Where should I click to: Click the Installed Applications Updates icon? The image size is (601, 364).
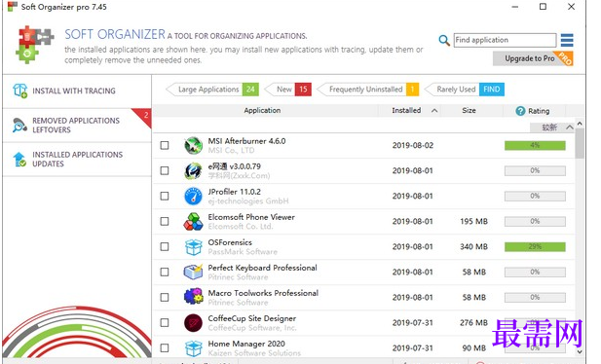(x=19, y=159)
